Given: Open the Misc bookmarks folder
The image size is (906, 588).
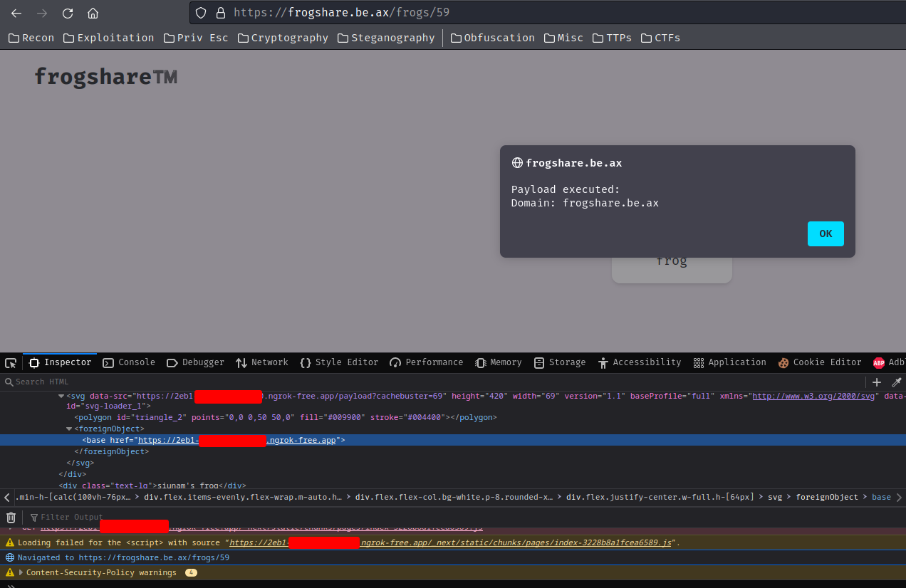Looking at the screenshot, I should [563, 38].
